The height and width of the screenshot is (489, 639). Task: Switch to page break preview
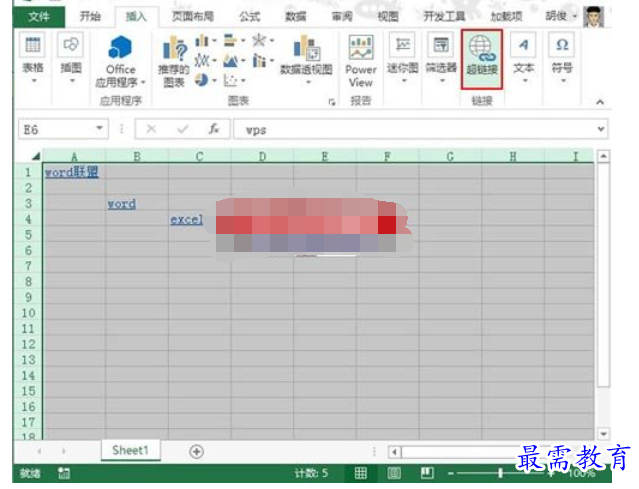pyautogui.click(x=427, y=473)
